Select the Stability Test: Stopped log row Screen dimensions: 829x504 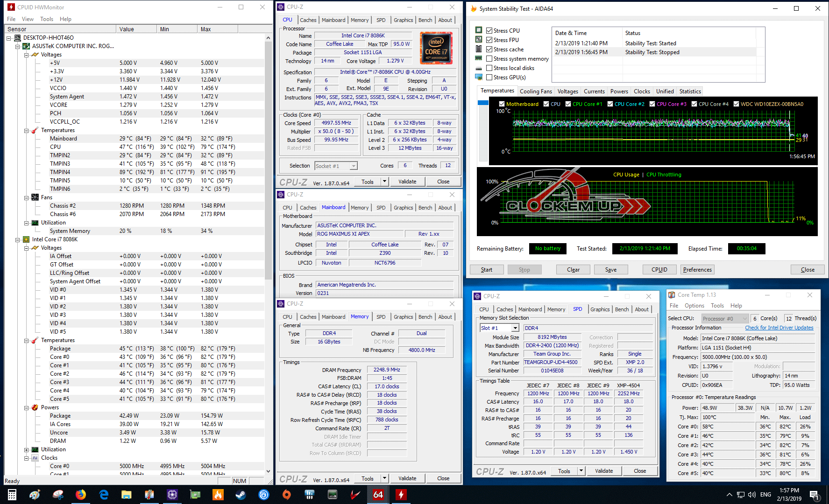[x=652, y=52]
